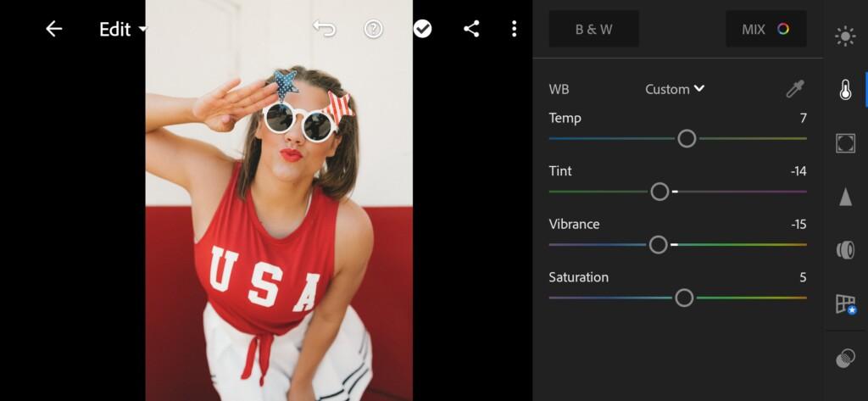Screen dimensions: 868x401
Task: Click the Temp slider handle
Action: click(687, 138)
